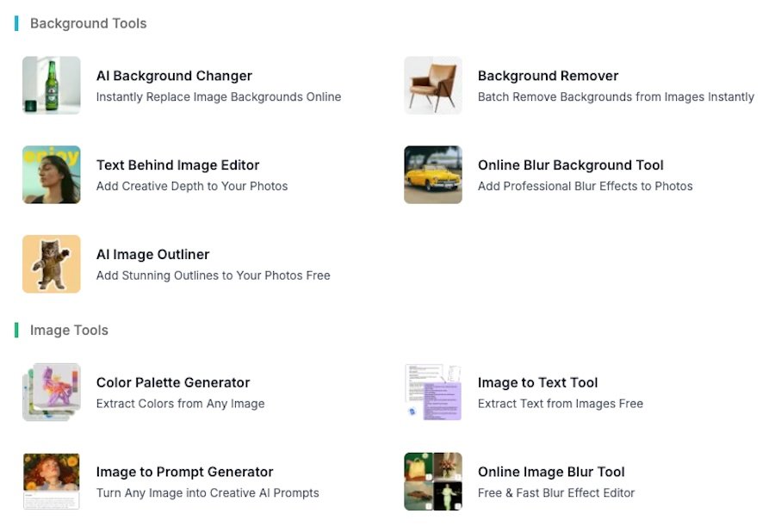Click the Image Tools section header
The width and height of the screenshot is (775, 532).
point(68,330)
